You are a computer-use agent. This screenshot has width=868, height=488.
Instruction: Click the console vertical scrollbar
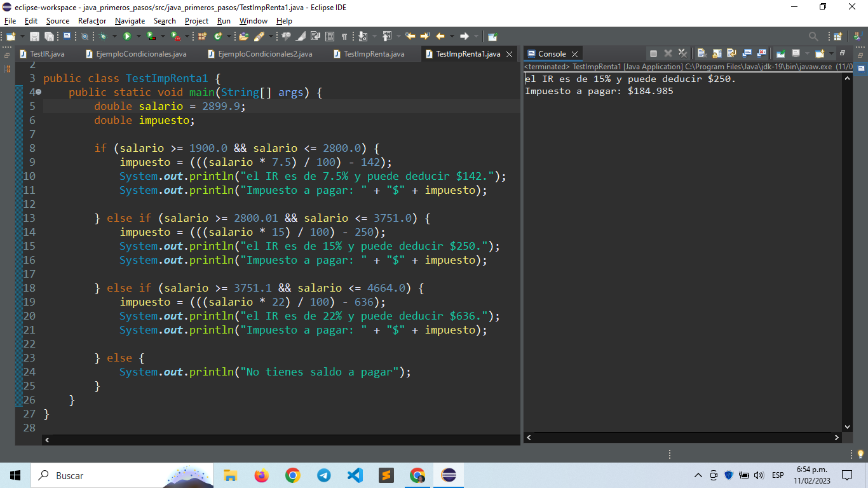pyautogui.click(x=847, y=252)
